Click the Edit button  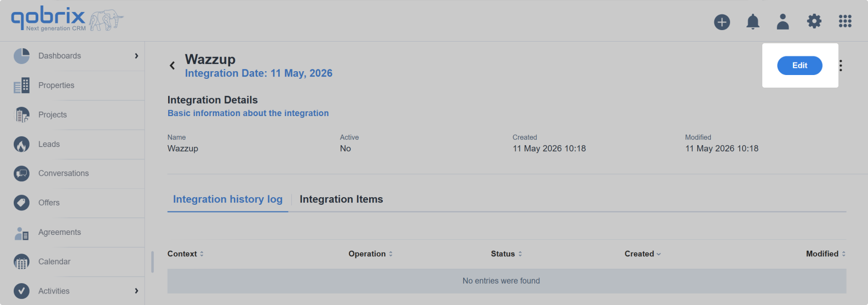tap(800, 66)
